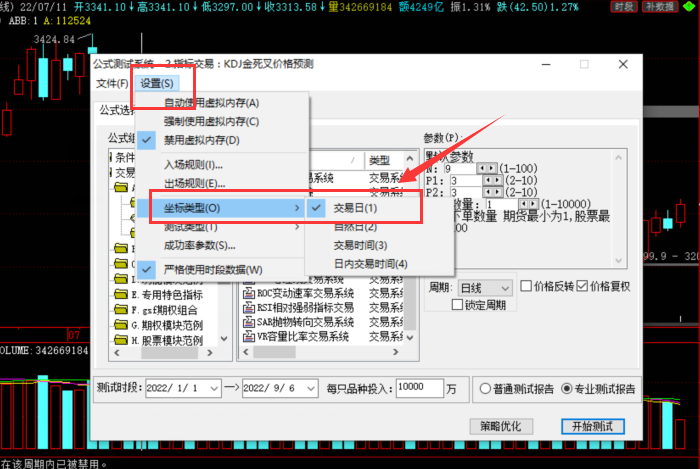
Task: Select G.期权模块范例 tree item
Action: pyautogui.click(x=167, y=325)
